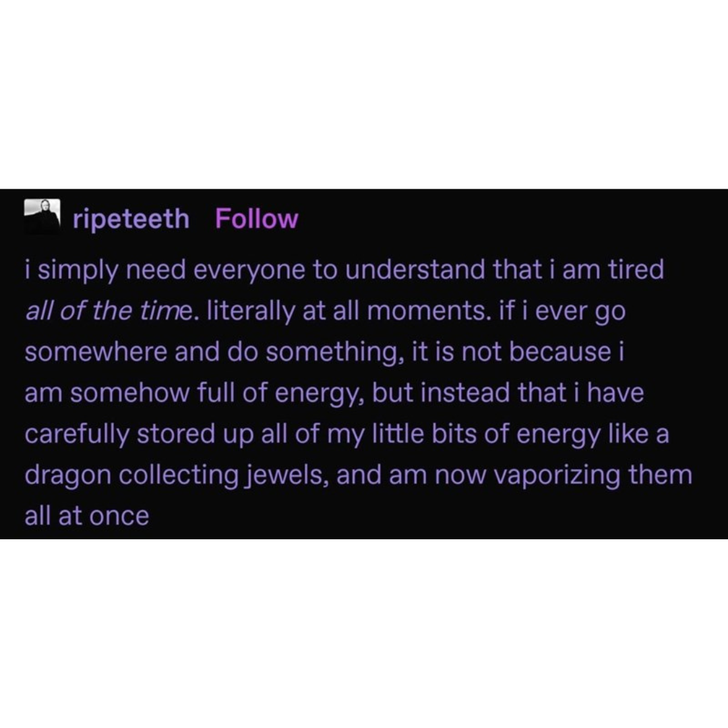Click the word "dragon" in the post
Viewport: 728px width, 728px height.
pos(68,475)
